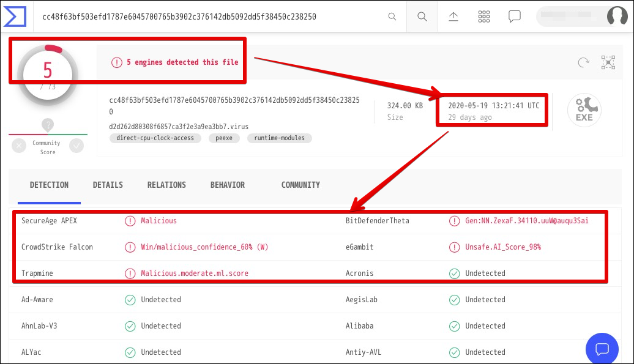The image size is (634, 364).
Task: Click the VirusTotal logo icon
Action: pos(13,17)
